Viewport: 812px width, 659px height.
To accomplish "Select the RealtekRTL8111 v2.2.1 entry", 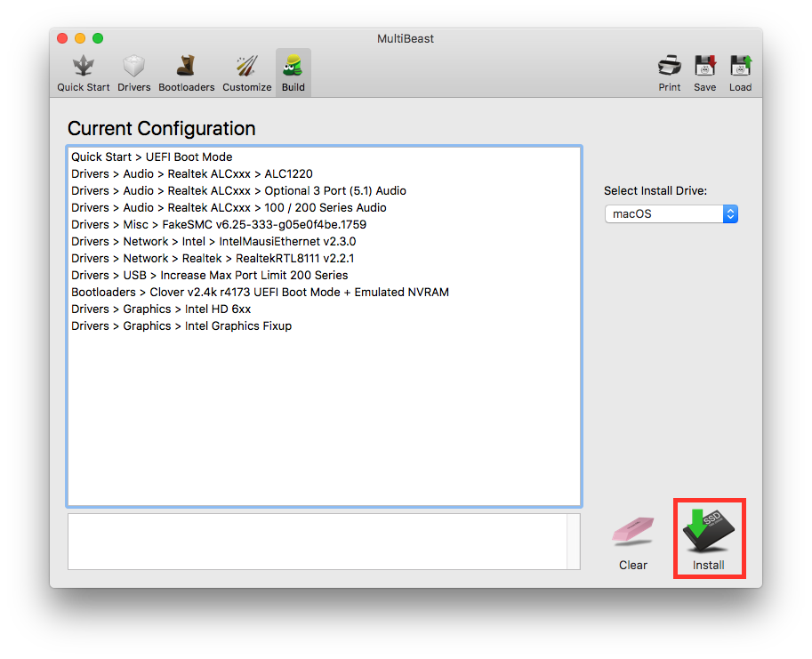I will tap(213, 259).
